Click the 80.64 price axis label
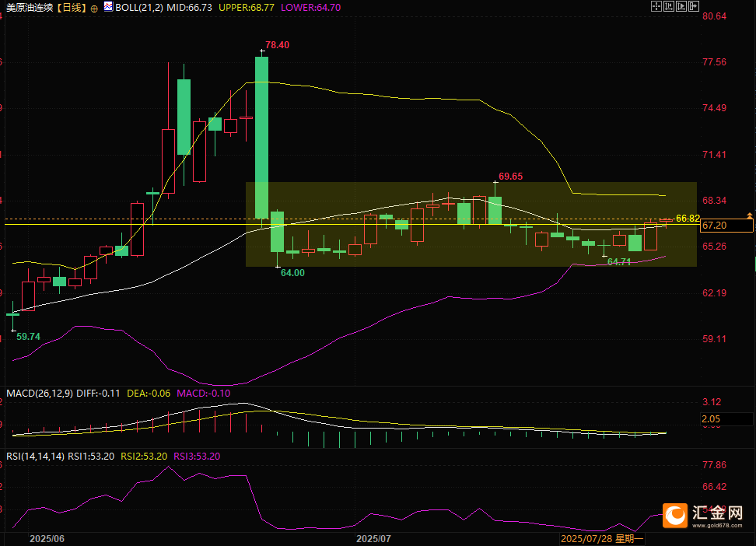756x546 pixels. tap(715, 16)
